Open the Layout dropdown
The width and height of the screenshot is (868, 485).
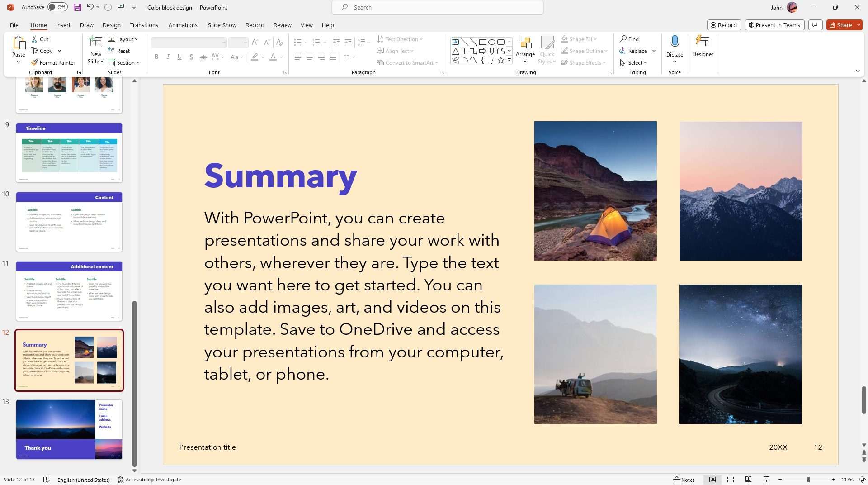[123, 39]
